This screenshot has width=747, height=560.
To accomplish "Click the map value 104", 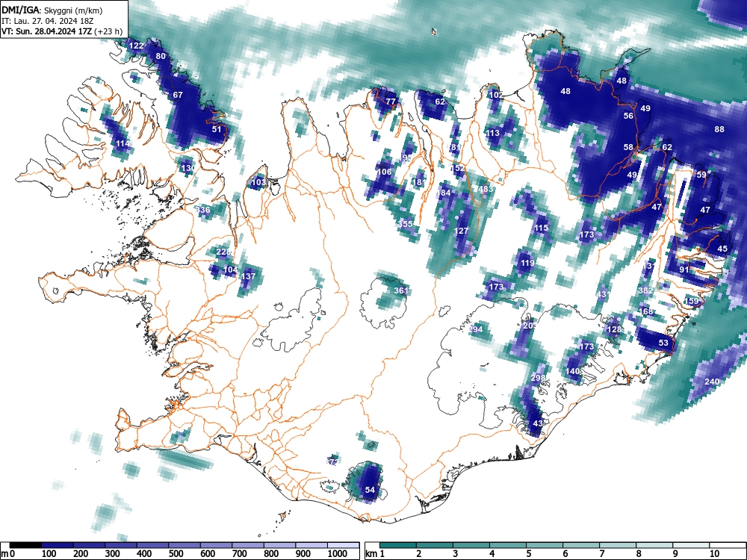I will pyautogui.click(x=230, y=270).
